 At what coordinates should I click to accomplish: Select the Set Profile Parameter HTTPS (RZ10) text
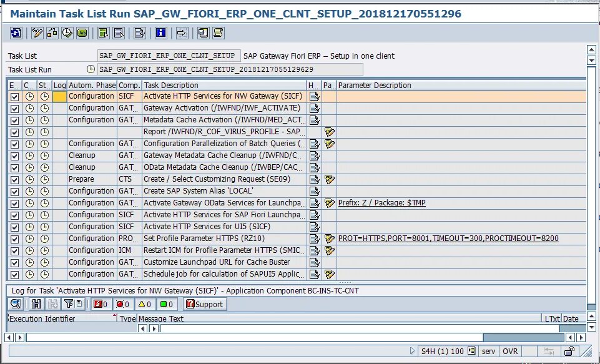click(204, 238)
